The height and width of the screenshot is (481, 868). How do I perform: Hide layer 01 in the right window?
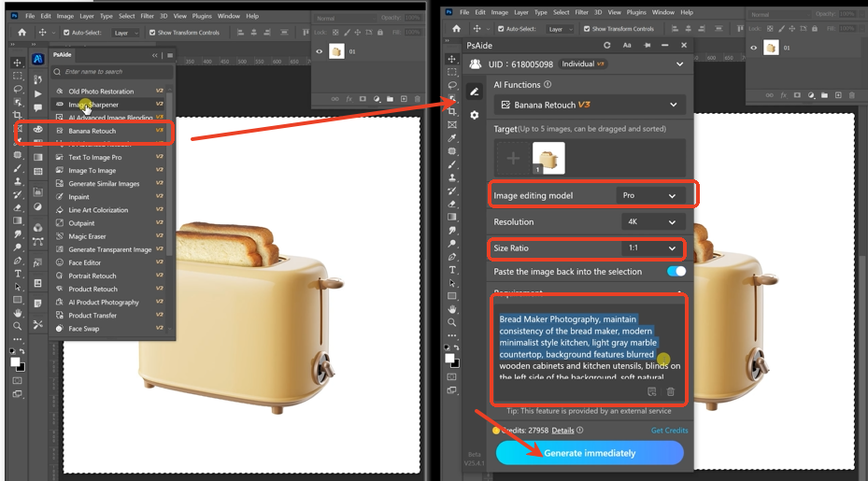click(x=753, y=48)
